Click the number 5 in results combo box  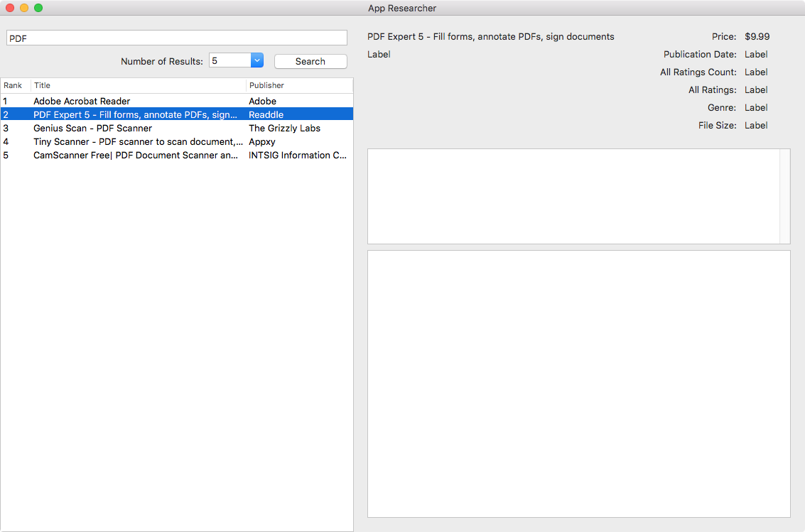[x=229, y=61]
